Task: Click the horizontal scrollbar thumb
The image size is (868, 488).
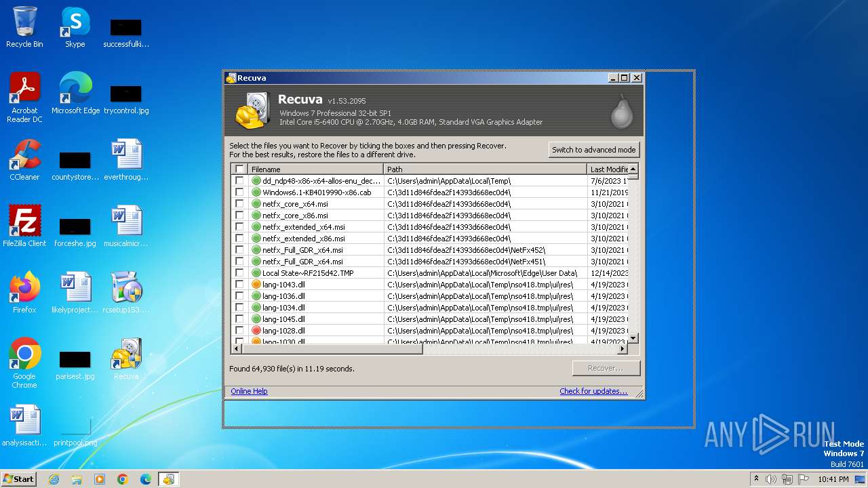Action: (332, 349)
